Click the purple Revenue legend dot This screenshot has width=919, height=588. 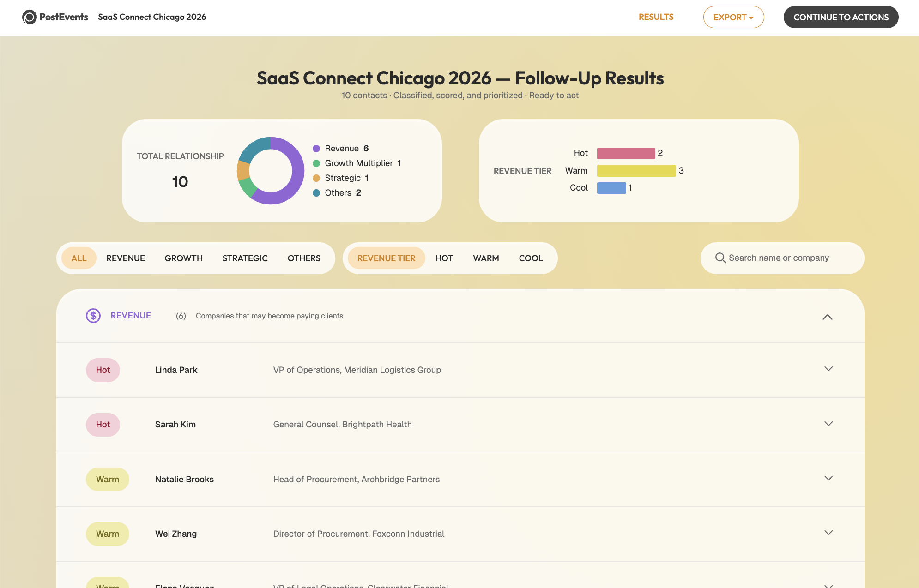316,149
